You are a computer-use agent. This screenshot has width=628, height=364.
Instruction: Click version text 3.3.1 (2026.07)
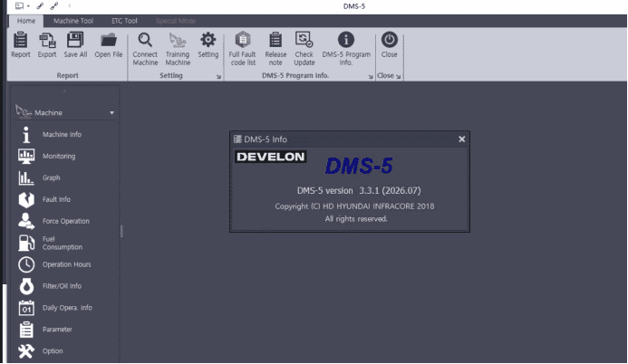tap(390, 190)
